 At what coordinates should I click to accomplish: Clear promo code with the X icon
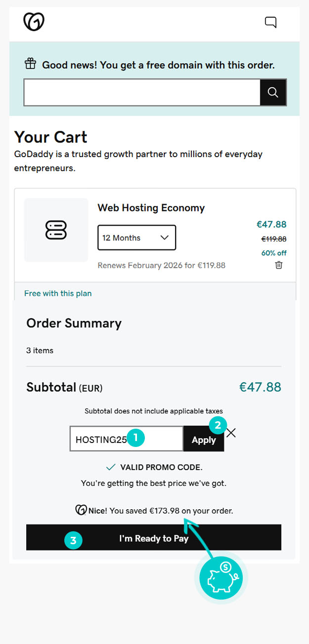point(231,433)
